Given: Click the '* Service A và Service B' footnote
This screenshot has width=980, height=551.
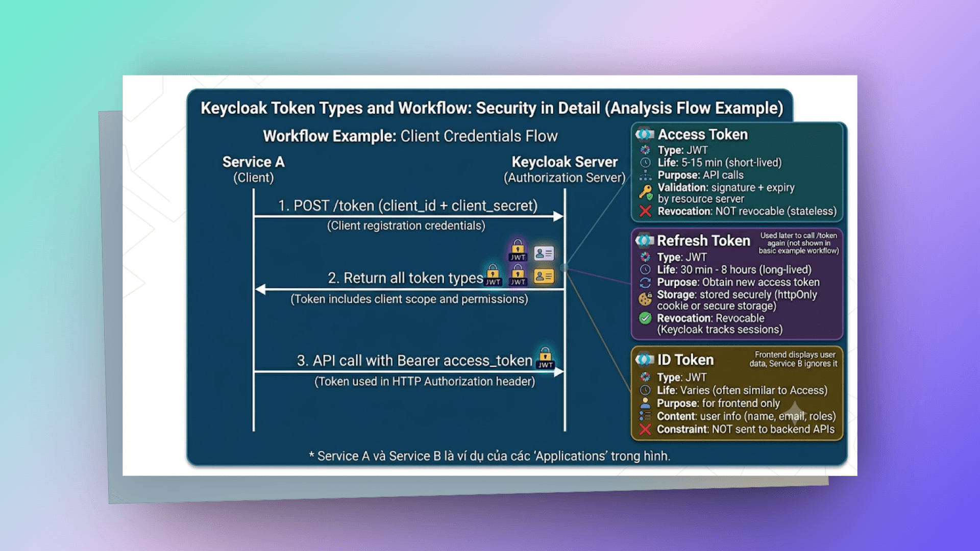Looking at the screenshot, I should (x=489, y=456).
